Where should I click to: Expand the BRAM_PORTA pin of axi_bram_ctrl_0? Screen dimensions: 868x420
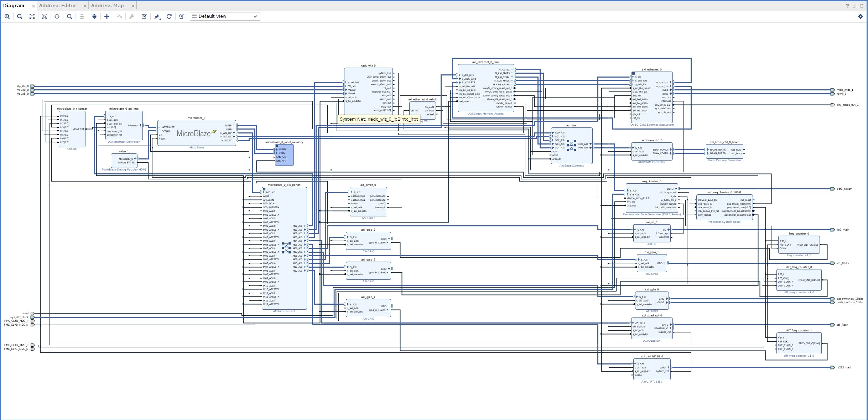point(670,149)
